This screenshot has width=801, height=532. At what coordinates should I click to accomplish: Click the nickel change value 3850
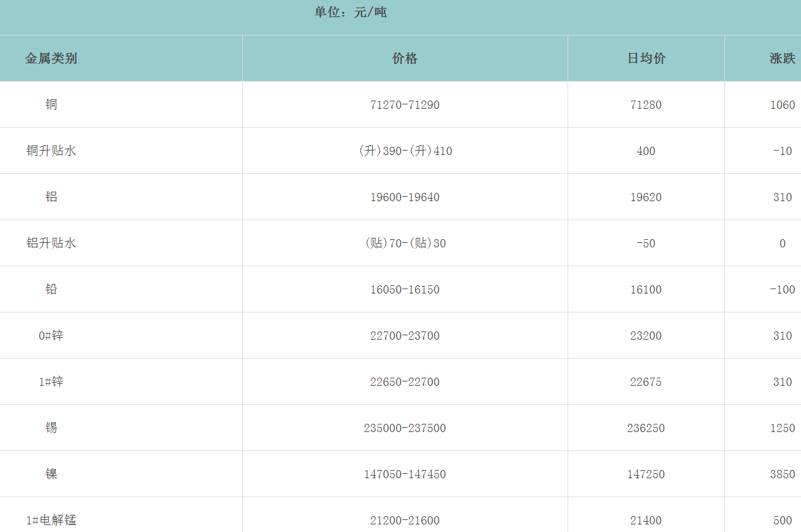click(782, 474)
